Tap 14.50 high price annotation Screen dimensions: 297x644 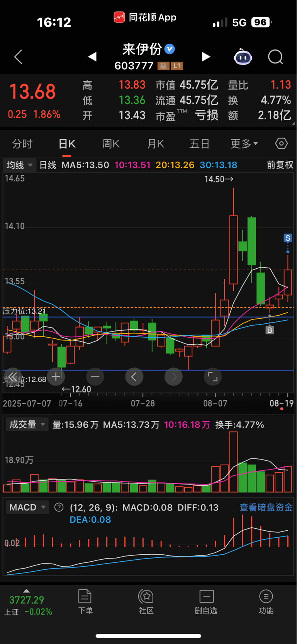pos(219,179)
